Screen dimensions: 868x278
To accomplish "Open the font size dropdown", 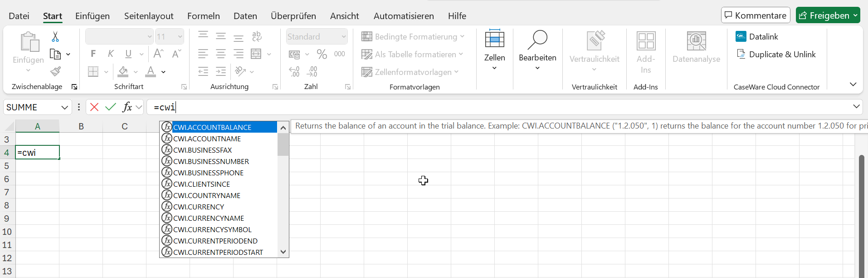I will click(x=180, y=36).
